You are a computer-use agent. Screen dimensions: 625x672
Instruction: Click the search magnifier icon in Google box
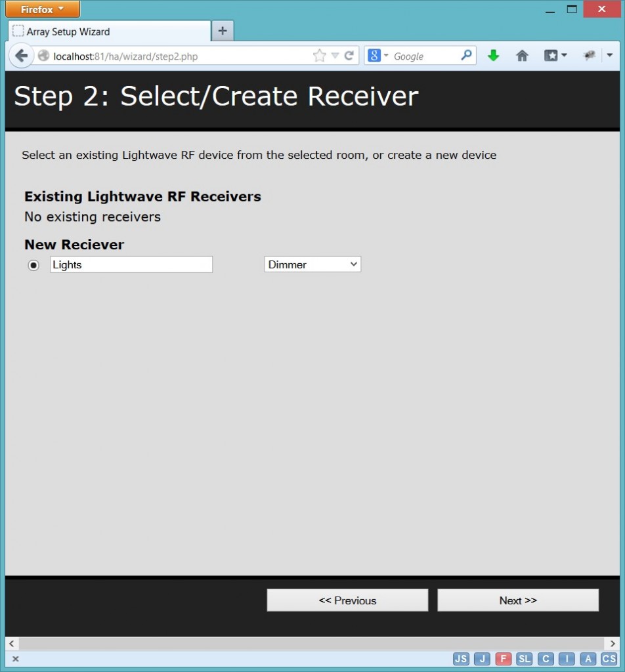[x=466, y=56]
